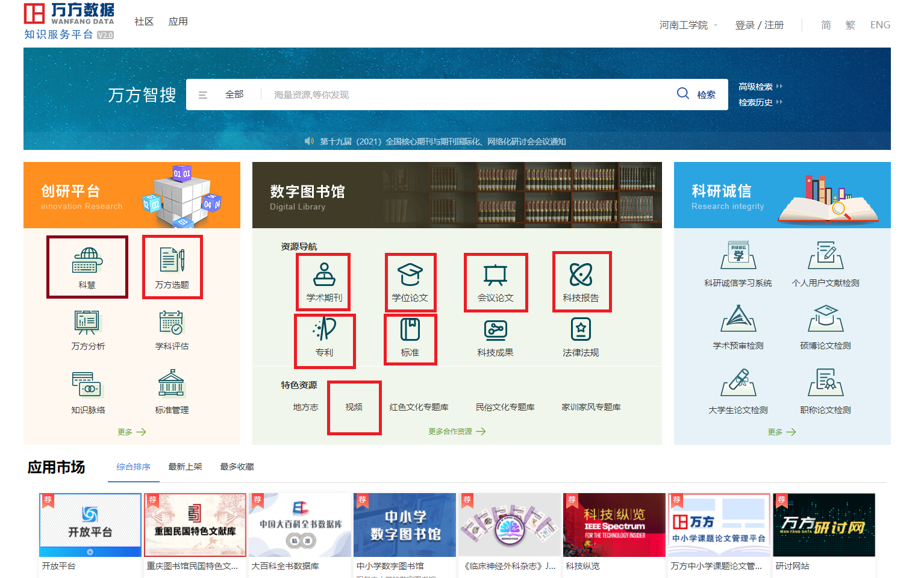The image size is (924, 578).
Task: Expand 更多合作资源 in the digital library
Action: 457,432
